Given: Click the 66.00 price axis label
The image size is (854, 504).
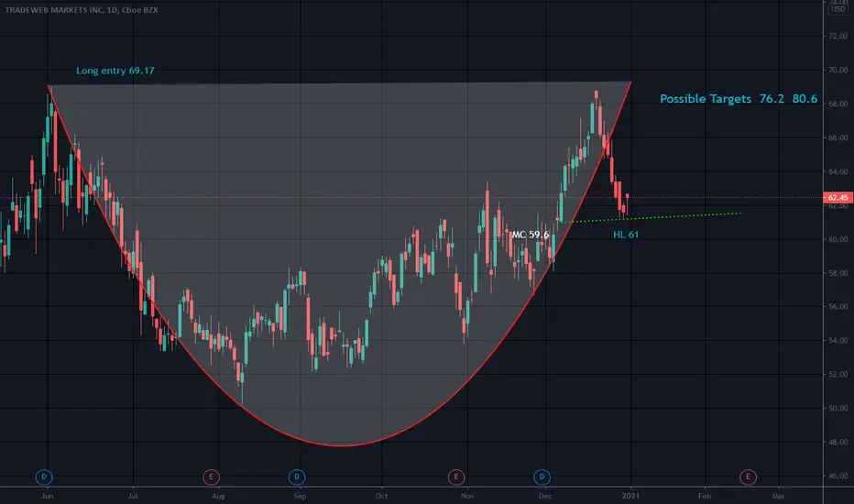Looking at the screenshot, I should pos(838,137).
